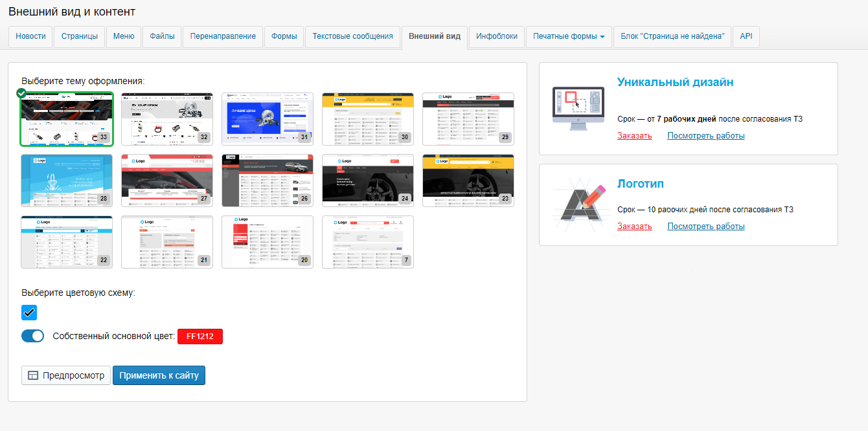The width and height of the screenshot is (868, 431).
Task: Click the green checkmark on theme 33
Action: tap(22, 94)
